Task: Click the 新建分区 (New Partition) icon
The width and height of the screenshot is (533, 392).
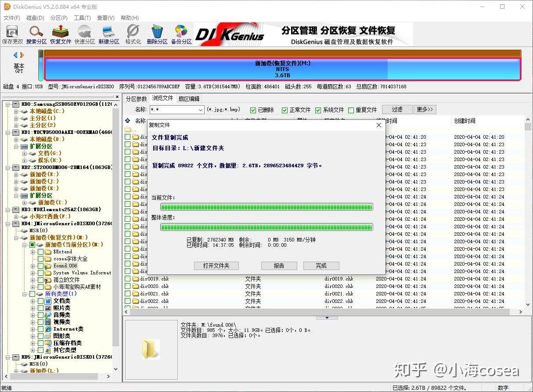Action: click(x=109, y=34)
